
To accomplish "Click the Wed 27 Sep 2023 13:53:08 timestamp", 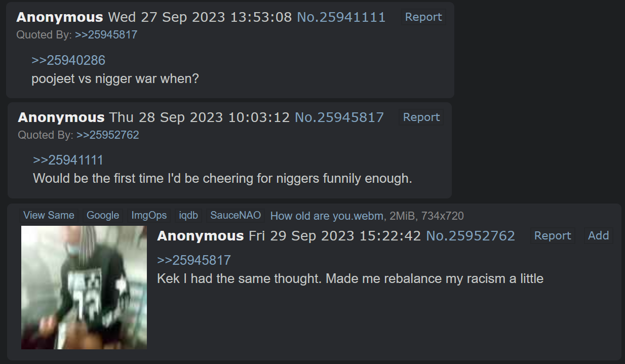I will 200,17.
